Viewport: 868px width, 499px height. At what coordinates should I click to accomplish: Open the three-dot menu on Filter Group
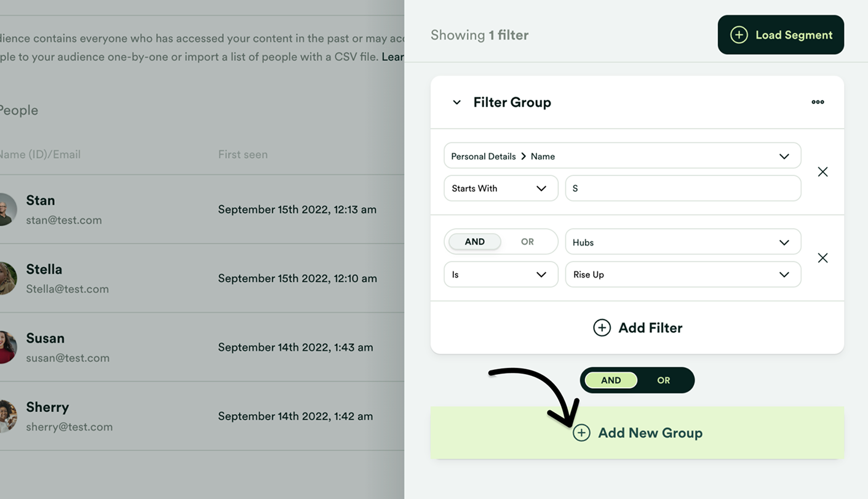[x=818, y=102]
